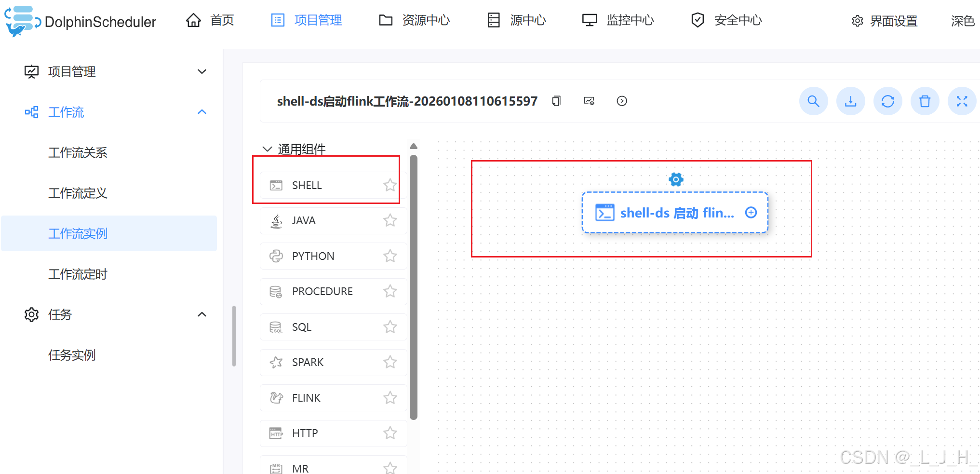Open the 安全中心 menu
Screen dimensions: 980x474
click(x=726, y=20)
